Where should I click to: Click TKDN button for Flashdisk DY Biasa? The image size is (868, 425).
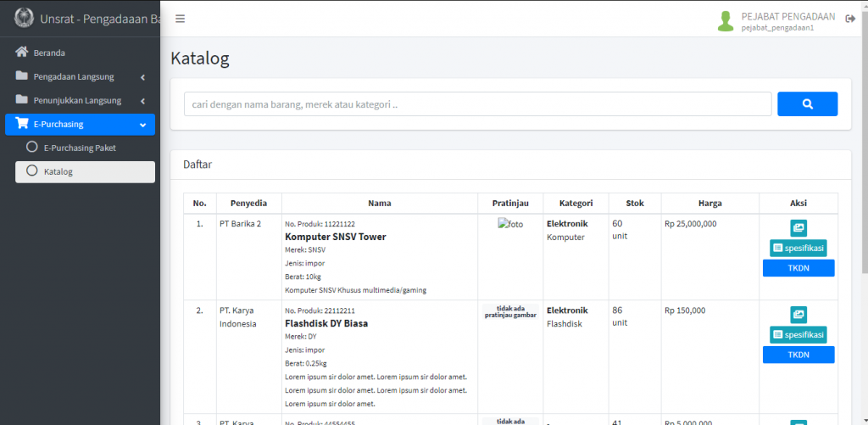798,355
